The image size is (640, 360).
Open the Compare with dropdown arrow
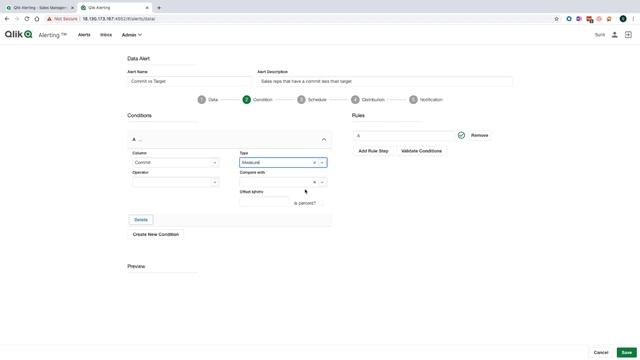coord(322,182)
